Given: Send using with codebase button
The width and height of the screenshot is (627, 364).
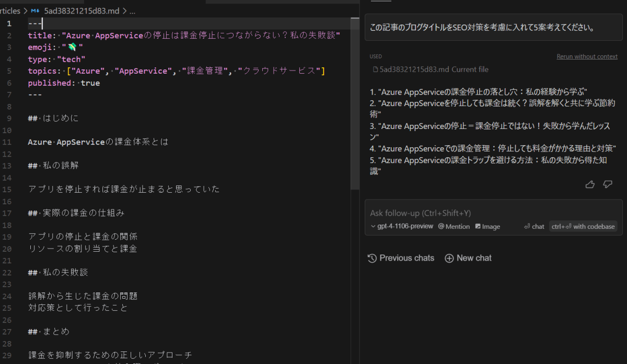Looking at the screenshot, I should click(x=583, y=226).
